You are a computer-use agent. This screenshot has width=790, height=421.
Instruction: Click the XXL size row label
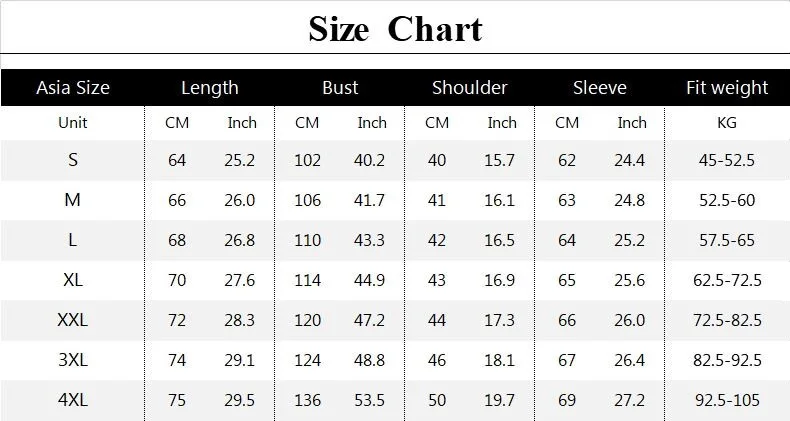73,320
